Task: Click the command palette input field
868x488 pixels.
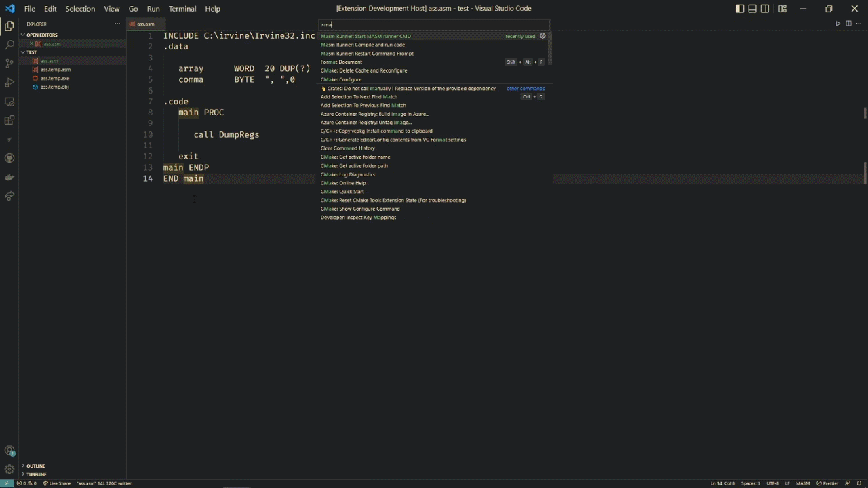Action: coord(433,24)
